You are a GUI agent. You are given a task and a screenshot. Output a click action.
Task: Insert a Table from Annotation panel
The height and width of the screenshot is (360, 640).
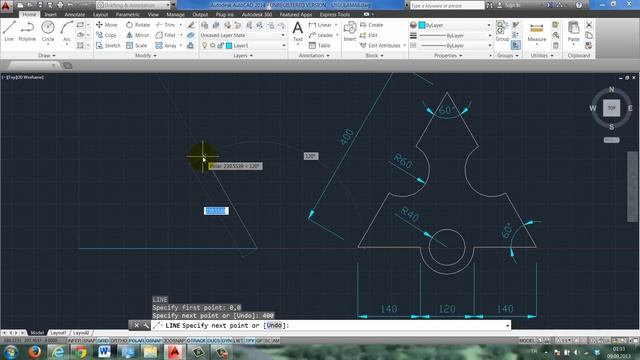[x=320, y=45]
